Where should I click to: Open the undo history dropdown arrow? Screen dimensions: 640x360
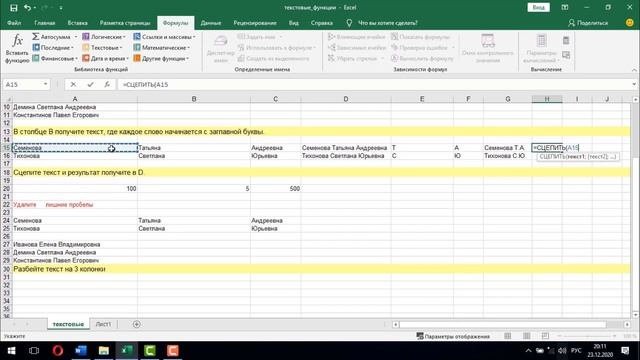34,8
